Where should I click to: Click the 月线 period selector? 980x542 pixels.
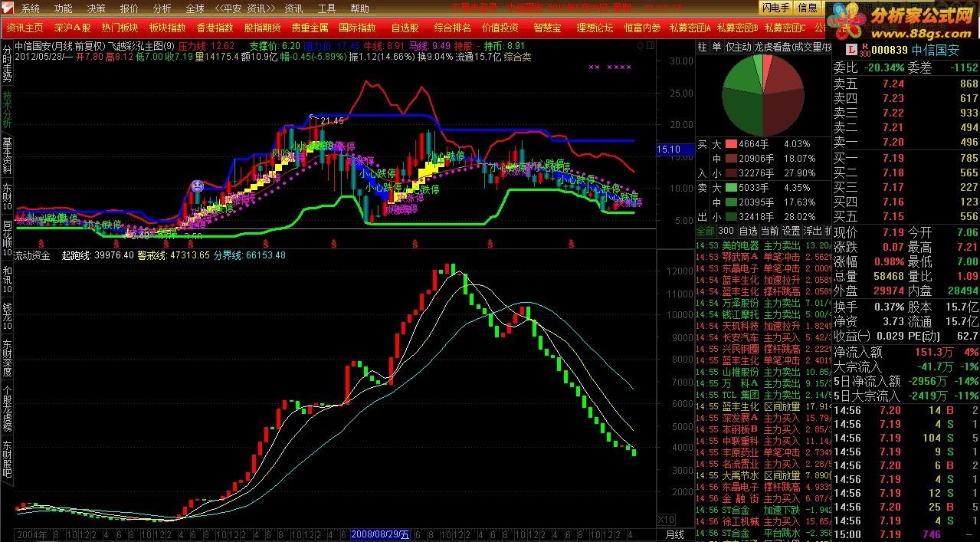[x=674, y=534]
